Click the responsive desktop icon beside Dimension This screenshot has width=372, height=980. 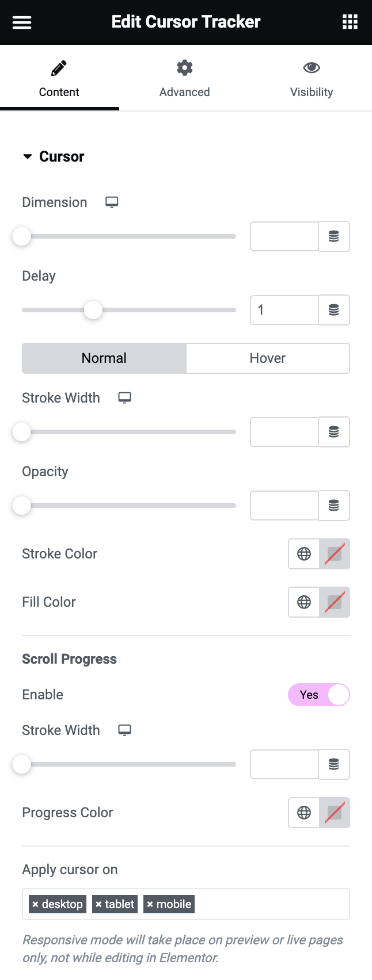112,202
